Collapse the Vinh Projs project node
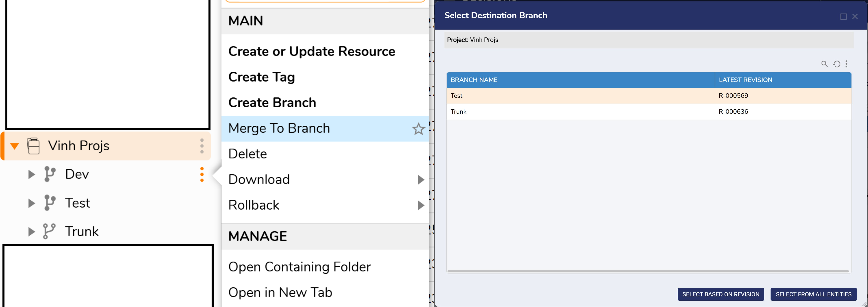Image resolution: width=868 pixels, height=307 pixels. click(x=14, y=146)
